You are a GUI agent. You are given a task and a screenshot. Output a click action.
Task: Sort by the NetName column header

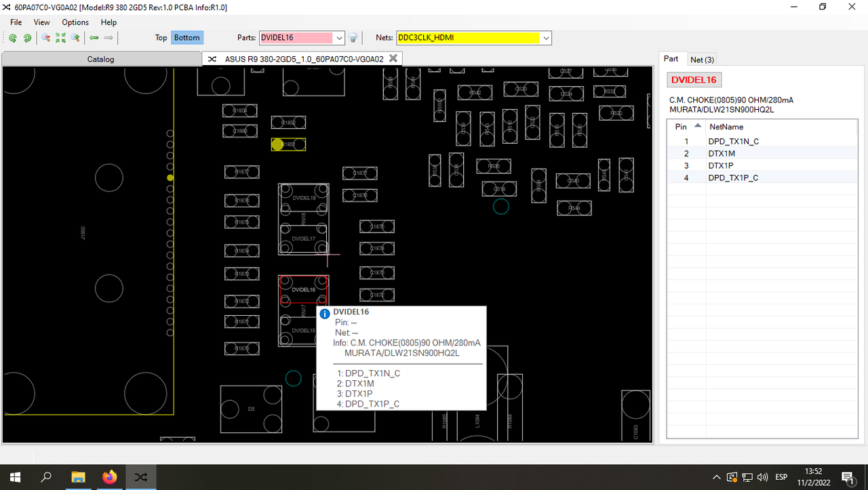coord(781,127)
